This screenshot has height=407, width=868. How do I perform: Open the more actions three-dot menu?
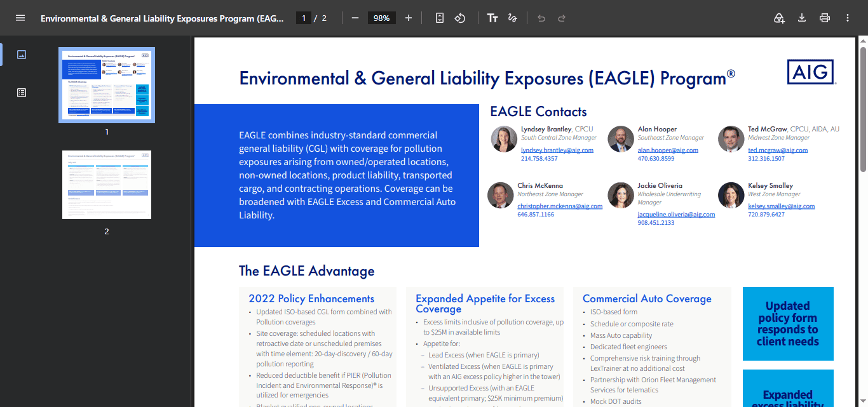pos(848,18)
